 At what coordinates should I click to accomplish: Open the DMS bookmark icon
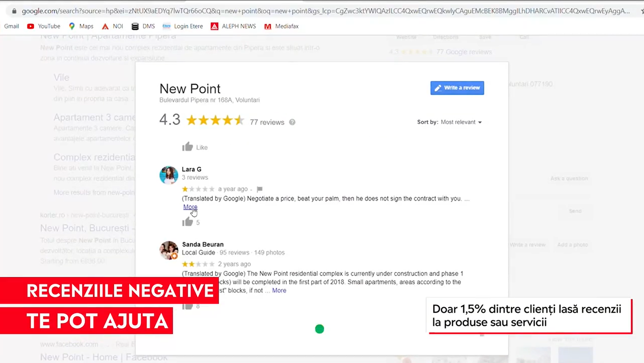click(x=135, y=26)
